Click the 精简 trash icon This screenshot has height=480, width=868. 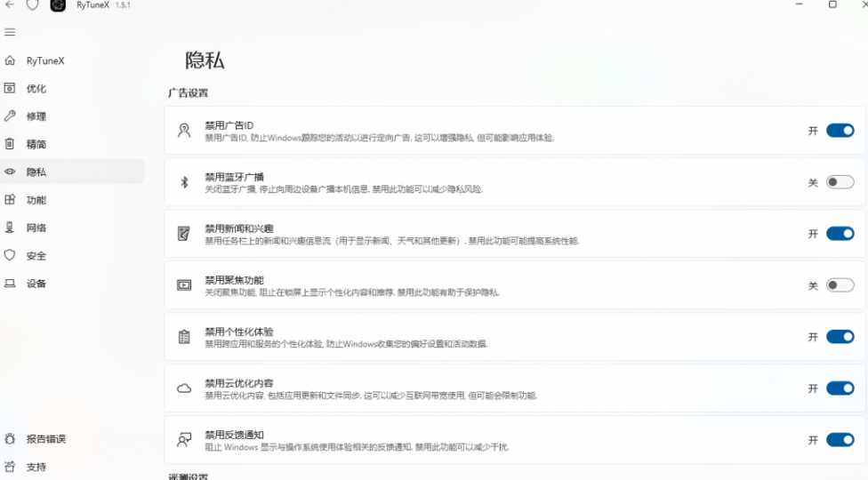[x=10, y=144]
